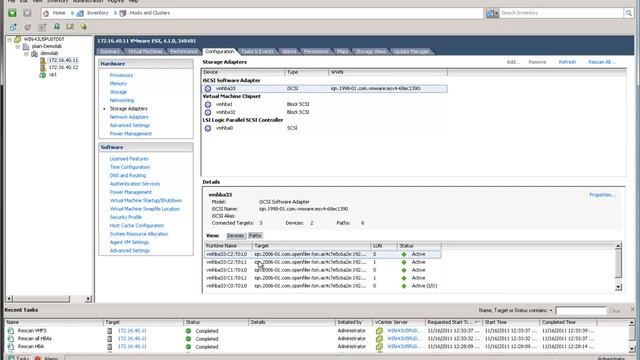Click the green status diamond for vmhba33:C0:T0:L0
Image resolution: width=640 pixels, height=360 pixels.
(x=404, y=286)
